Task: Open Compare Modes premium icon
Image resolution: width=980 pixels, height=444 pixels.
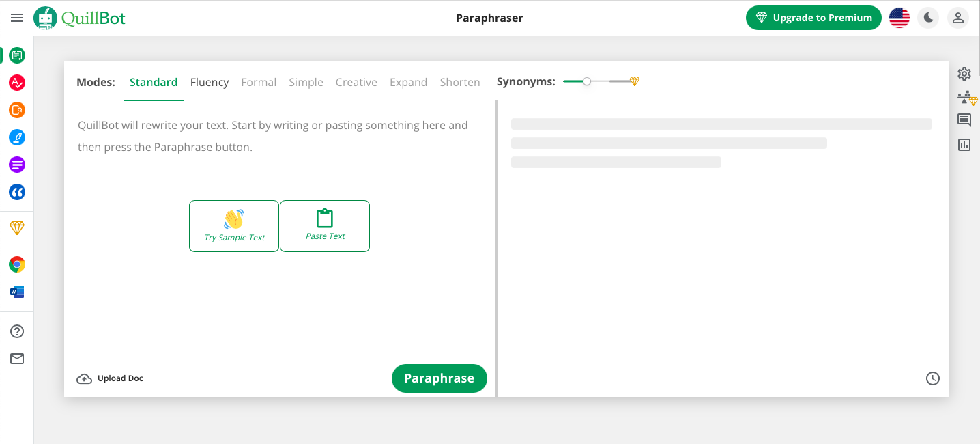Action: pos(967,98)
